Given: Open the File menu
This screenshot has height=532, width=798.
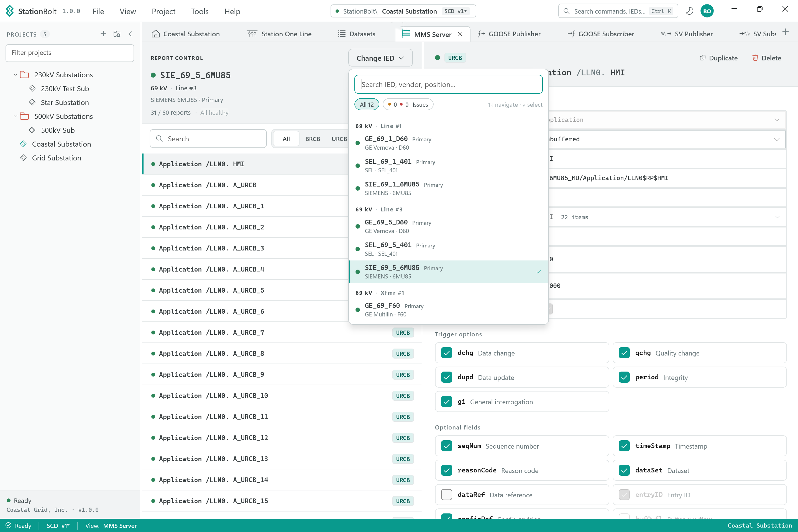Looking at the screenshot, I should tap(98, 11).
